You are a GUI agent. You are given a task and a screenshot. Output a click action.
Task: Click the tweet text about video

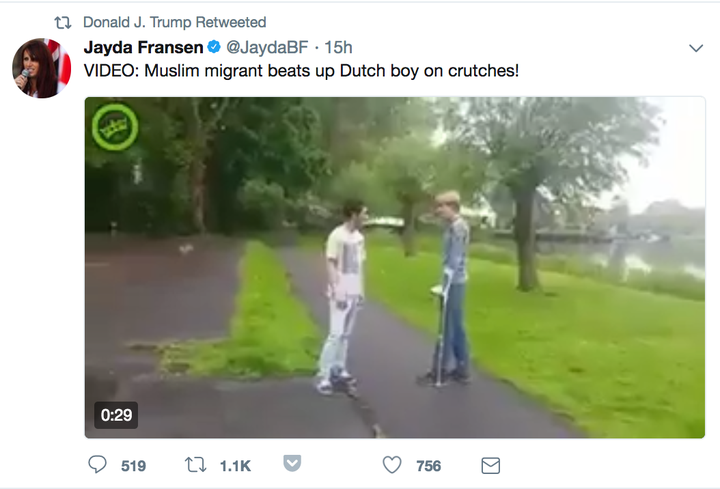point(301,71)
